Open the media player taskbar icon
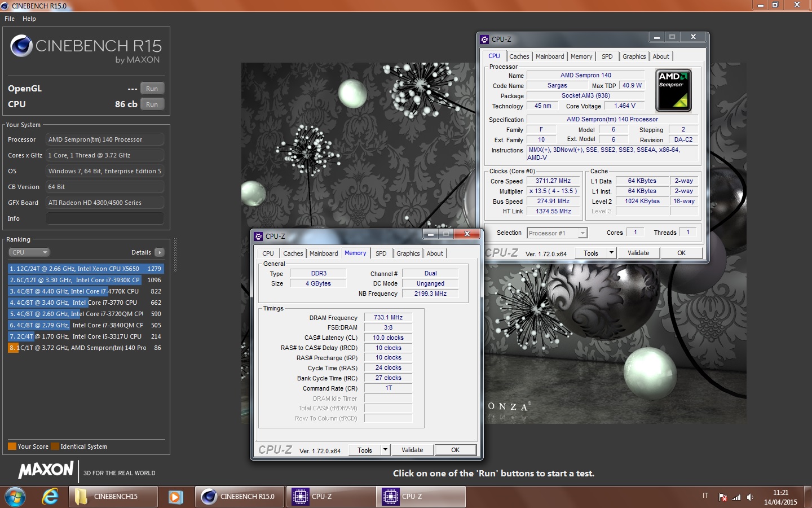The height and width of the screenshot is (508, 812). (175, 497)
